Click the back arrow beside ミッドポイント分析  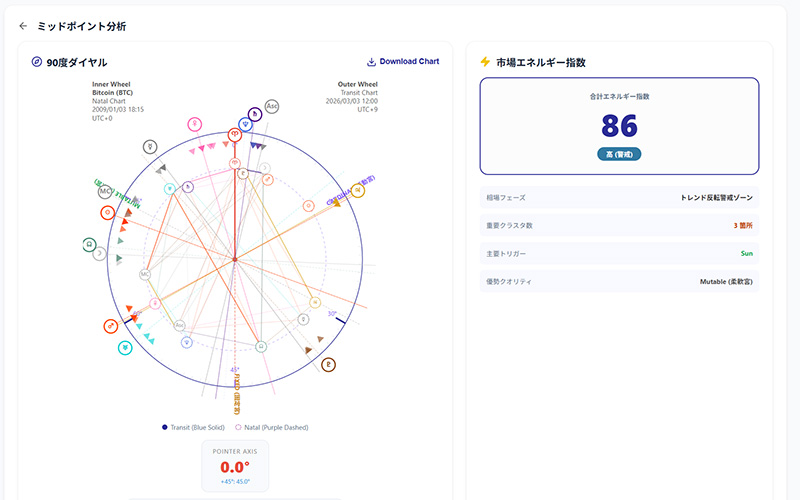(23, 26)
